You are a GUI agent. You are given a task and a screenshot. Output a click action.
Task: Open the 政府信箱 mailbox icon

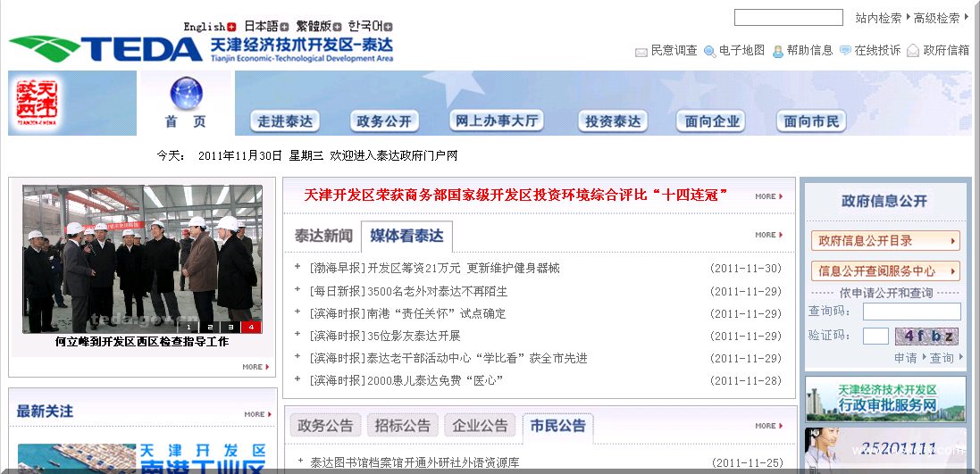pyautogui.click(x=913, y=52)
